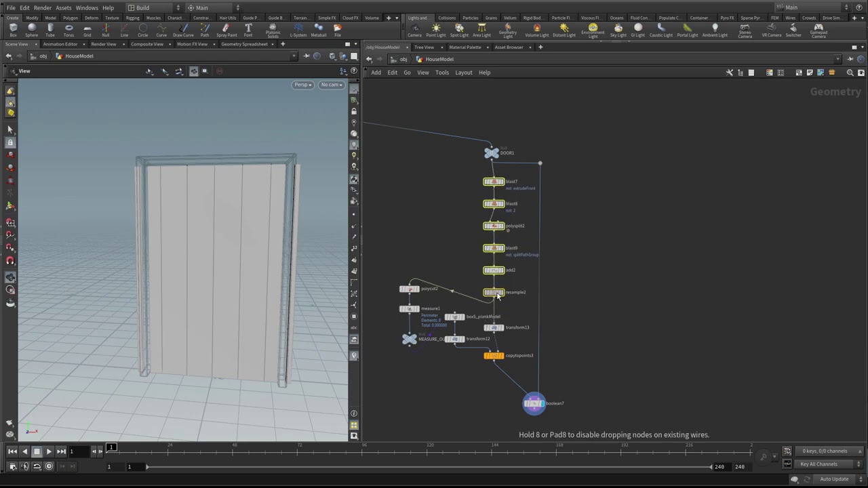Select the Torus shelf tool

pos(68,30)
